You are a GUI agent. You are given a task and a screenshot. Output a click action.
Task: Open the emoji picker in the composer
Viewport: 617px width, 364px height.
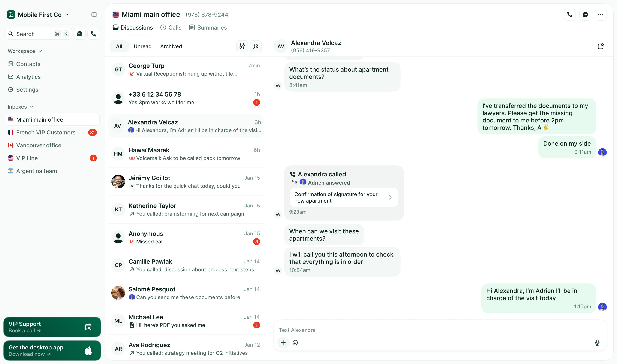tap(295, 342)
